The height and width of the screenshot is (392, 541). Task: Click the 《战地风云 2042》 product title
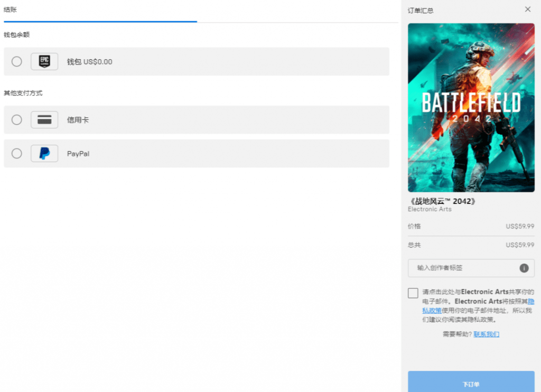click(442, 201)
